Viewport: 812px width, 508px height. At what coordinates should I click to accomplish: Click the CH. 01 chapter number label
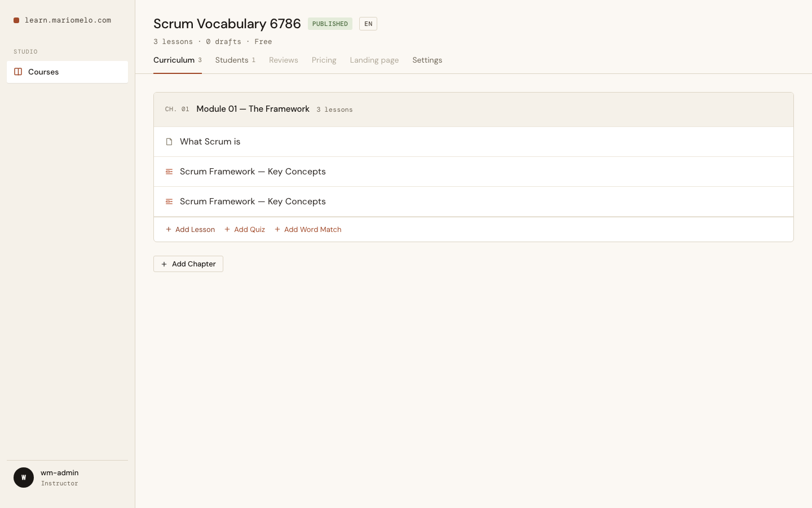(177, 110)
